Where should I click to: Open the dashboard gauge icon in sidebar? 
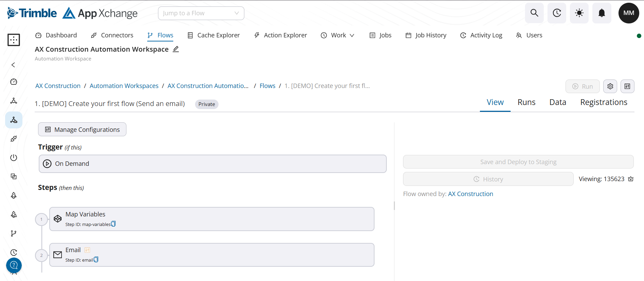coord(14,82)
